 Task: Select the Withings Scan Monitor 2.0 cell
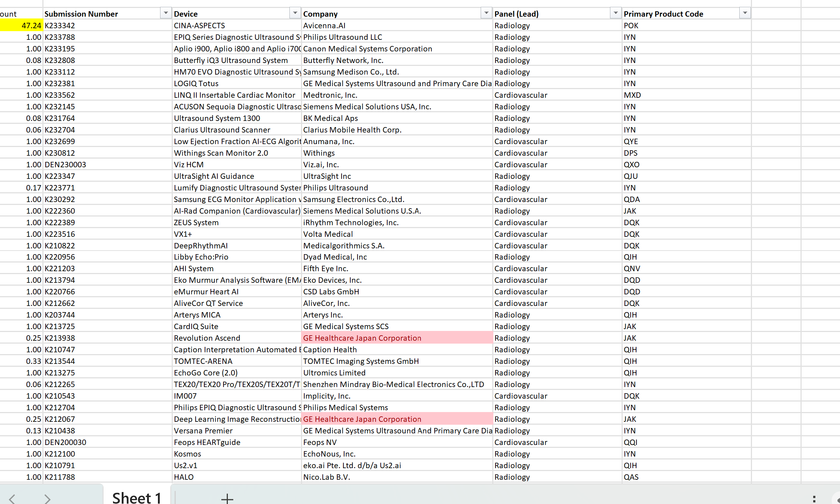click(x=237, y=153)
